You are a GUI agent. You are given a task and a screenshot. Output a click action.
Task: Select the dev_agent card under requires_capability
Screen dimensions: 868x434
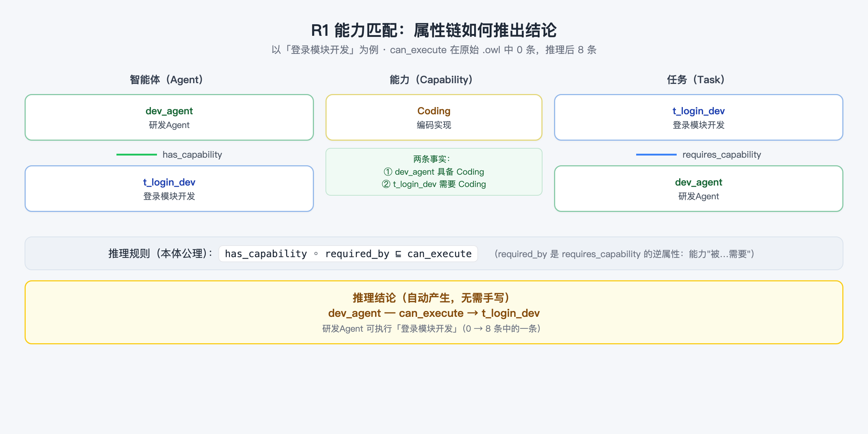click(x=698, y=189)
